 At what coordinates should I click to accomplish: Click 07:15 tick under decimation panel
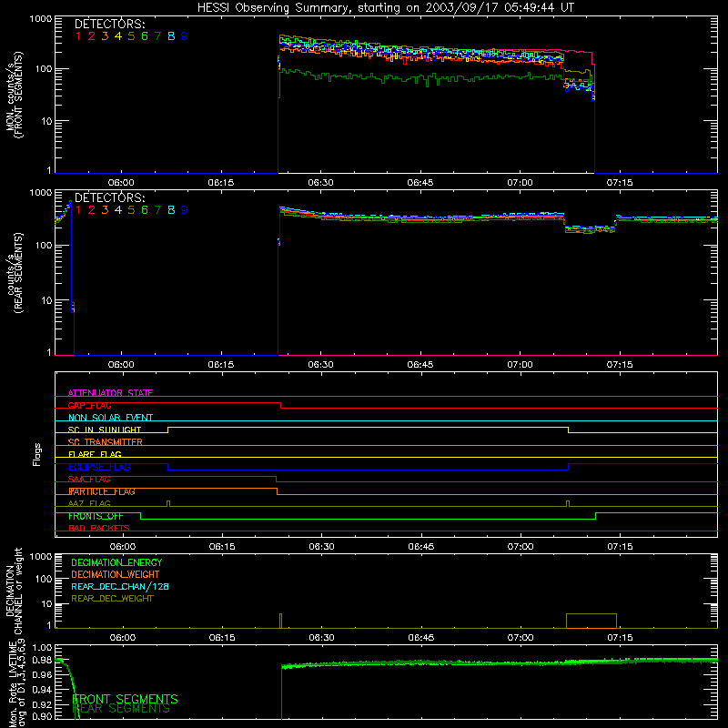(x=621, y=638)
